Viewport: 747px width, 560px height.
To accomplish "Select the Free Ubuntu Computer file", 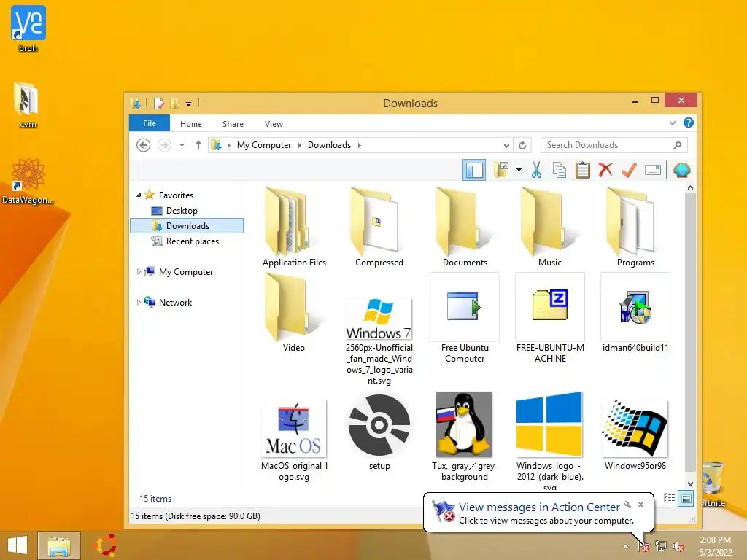I will (465, 318).
